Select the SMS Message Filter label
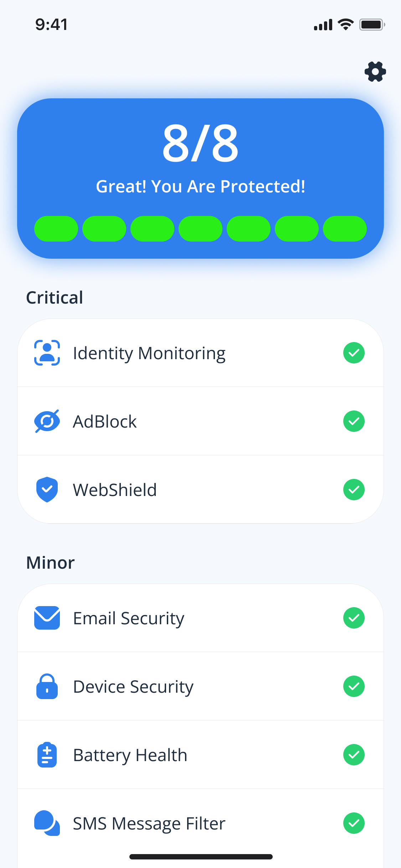The height and width of the screenshot is (868, 401). [149, 823]
